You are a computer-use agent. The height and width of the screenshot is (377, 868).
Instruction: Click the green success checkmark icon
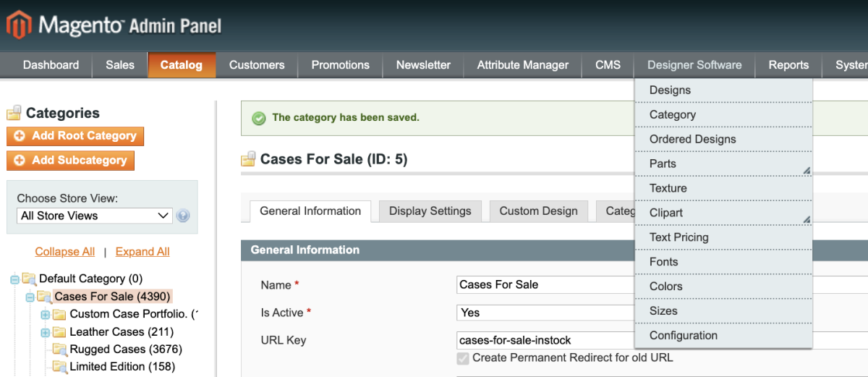(258, 118)
